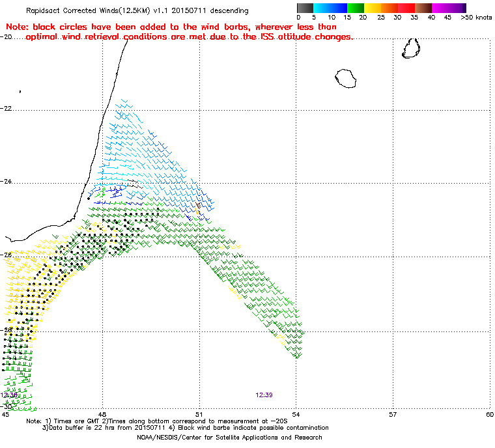Image resolution: width=495 pixels, height=448 pixels.
Task: Click the '-22' latitude axis label
Action: [7, 108]
